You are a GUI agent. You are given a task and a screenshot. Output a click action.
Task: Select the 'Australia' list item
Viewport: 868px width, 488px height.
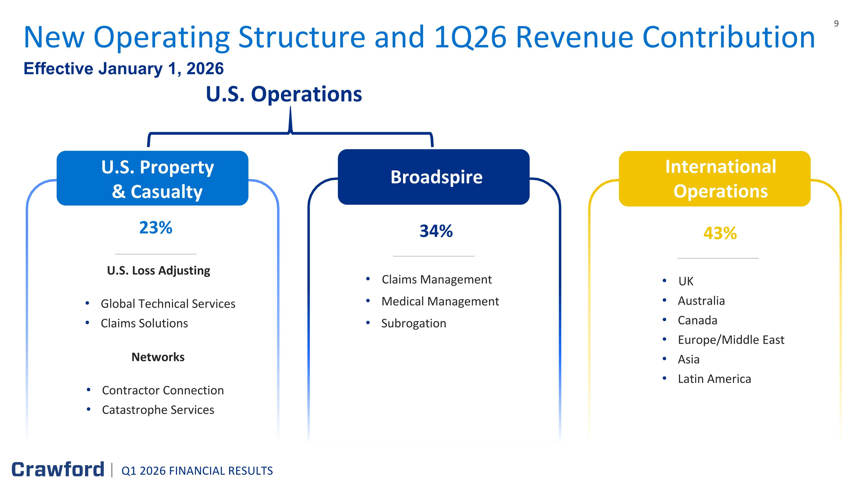pyautogui.click(x=701, y=301)
